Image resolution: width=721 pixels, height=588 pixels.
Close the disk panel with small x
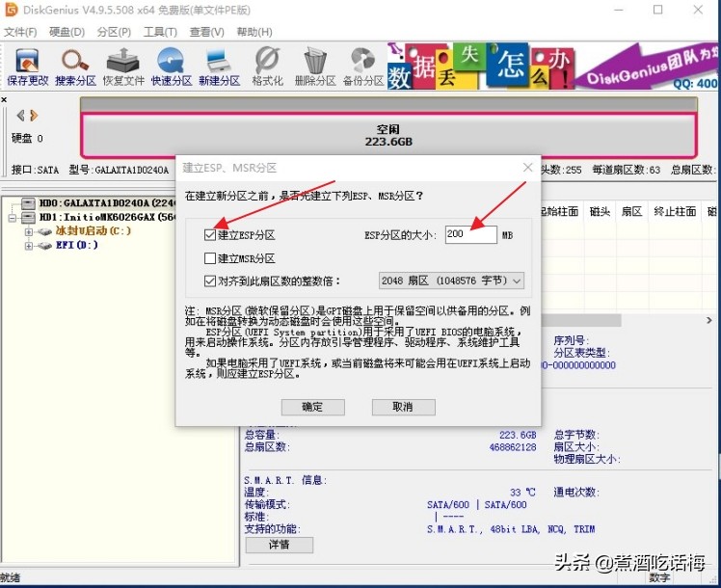tap(4, 99)
